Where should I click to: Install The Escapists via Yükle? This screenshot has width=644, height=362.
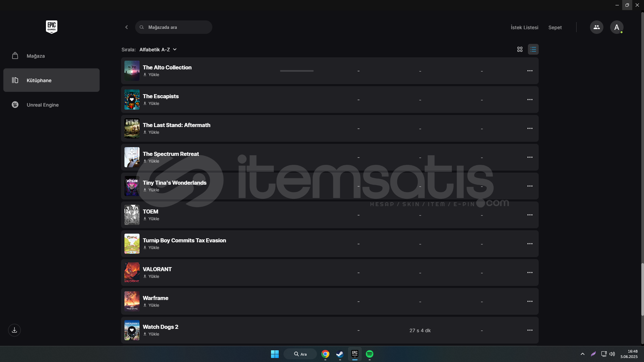click(x=151, y=104)
